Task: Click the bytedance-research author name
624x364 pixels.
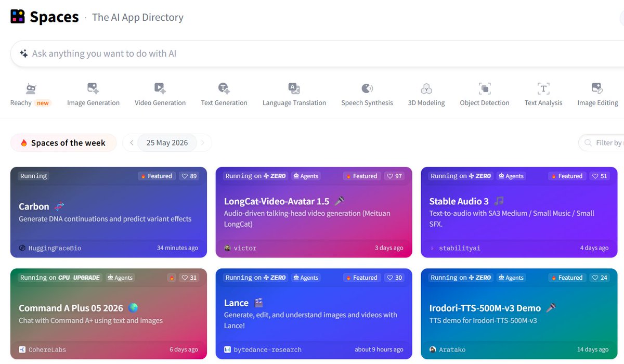Action: 267,349
